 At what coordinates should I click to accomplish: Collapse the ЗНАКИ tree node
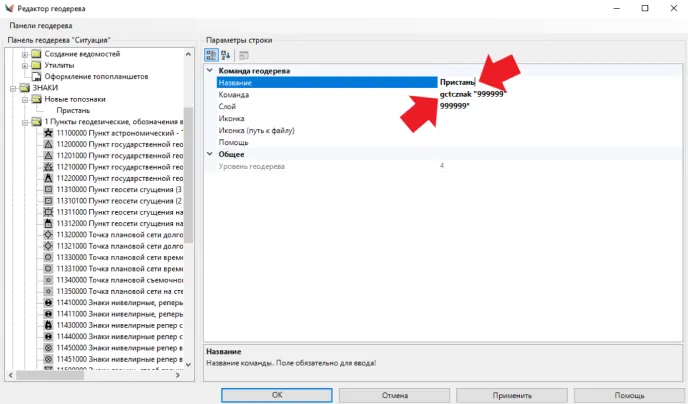(x=10, y=88)
